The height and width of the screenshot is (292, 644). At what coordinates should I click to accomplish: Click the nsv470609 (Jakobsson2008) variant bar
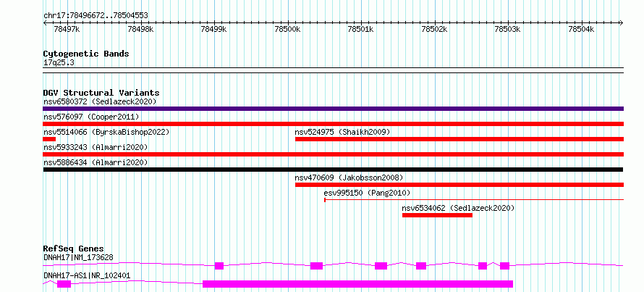point(459,185)
